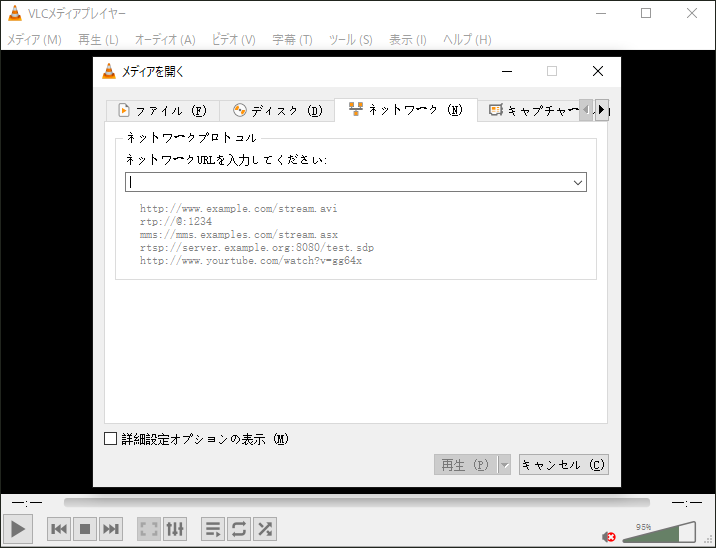Close the VLC main window
The width and height of the screenshot is (716, 548).
[692, 13]
